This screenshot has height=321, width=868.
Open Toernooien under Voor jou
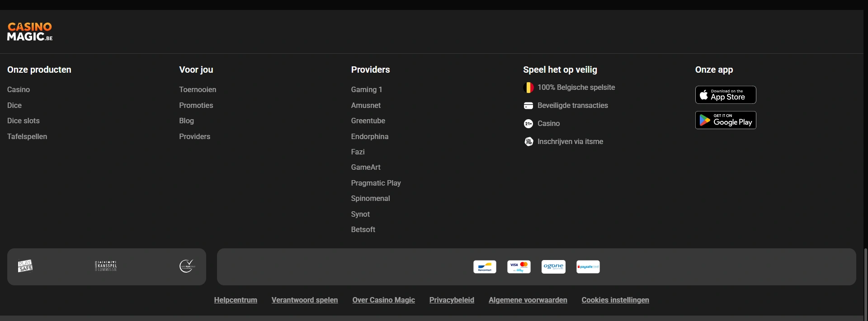tap(198, 89)
